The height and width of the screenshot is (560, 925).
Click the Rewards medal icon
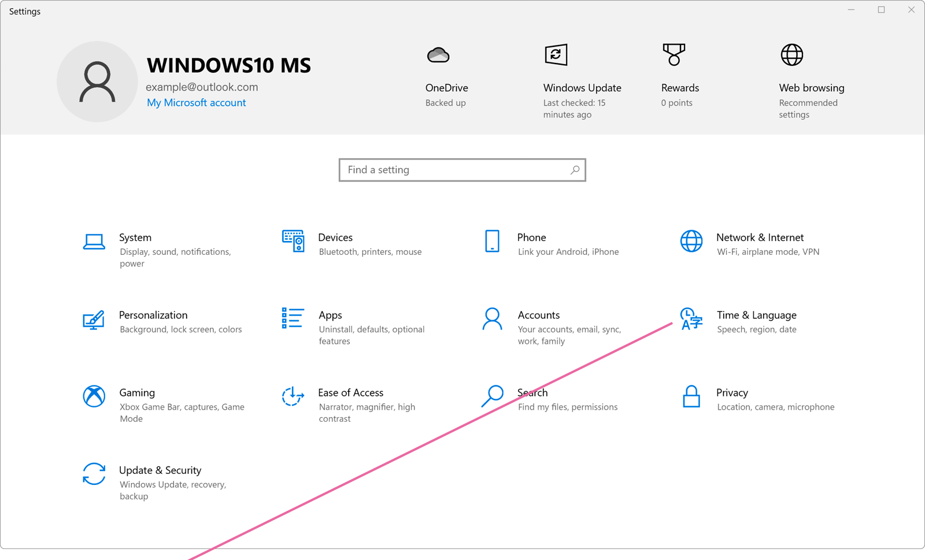click(x=674, y=54)
